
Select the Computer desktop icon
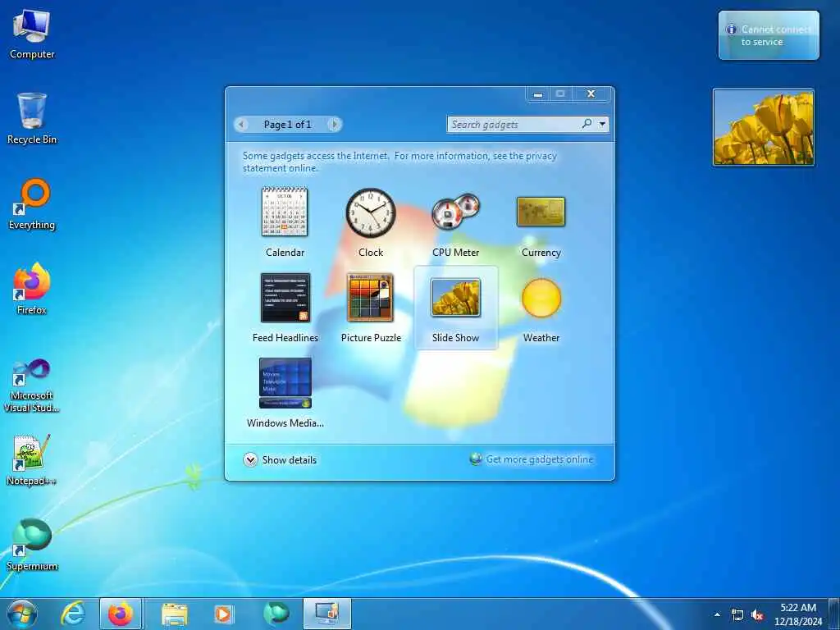coord(32,34)
